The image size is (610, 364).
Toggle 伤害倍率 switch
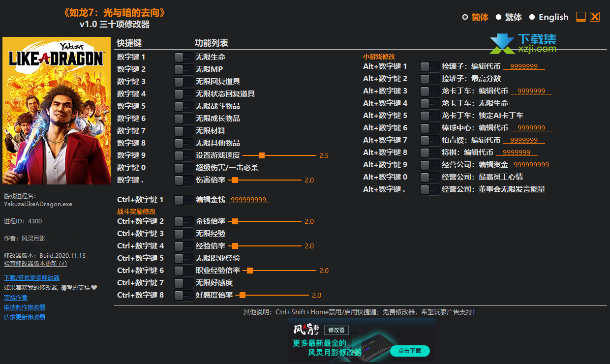(183, 180)
